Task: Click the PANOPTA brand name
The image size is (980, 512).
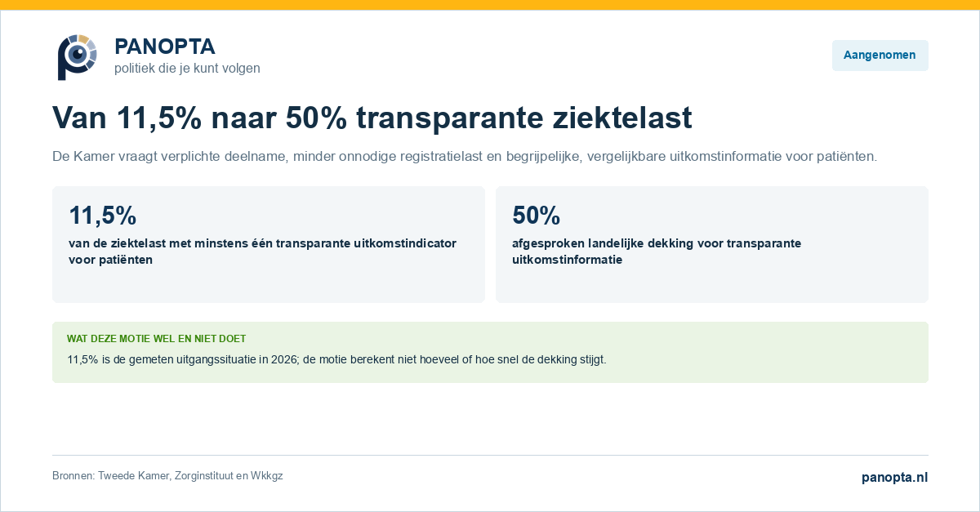Action: pos(165,47)
